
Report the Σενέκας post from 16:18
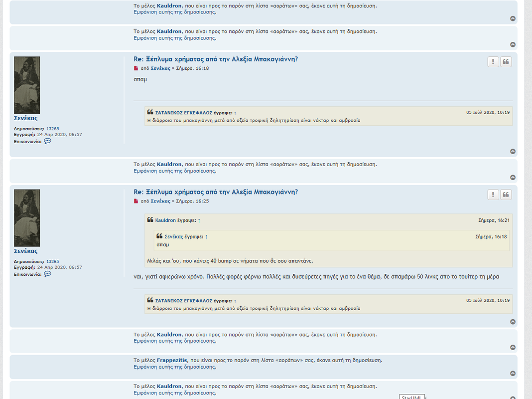point(493,62)
